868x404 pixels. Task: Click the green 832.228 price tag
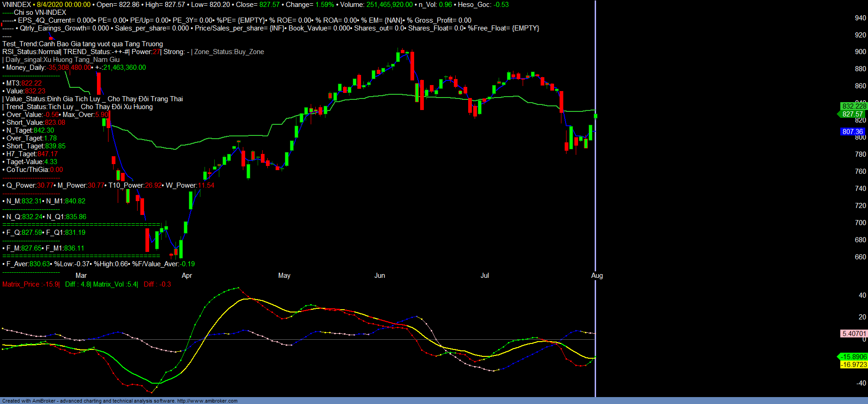[854, 106]
